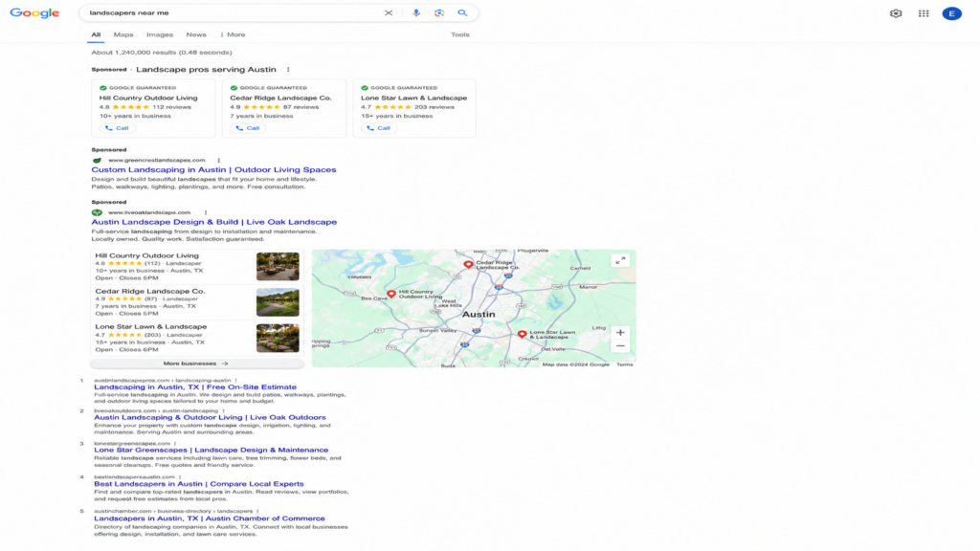Open Cedar Ridge Landscape Co. local listing
This screenshot has height=551, width=980.
150,291
